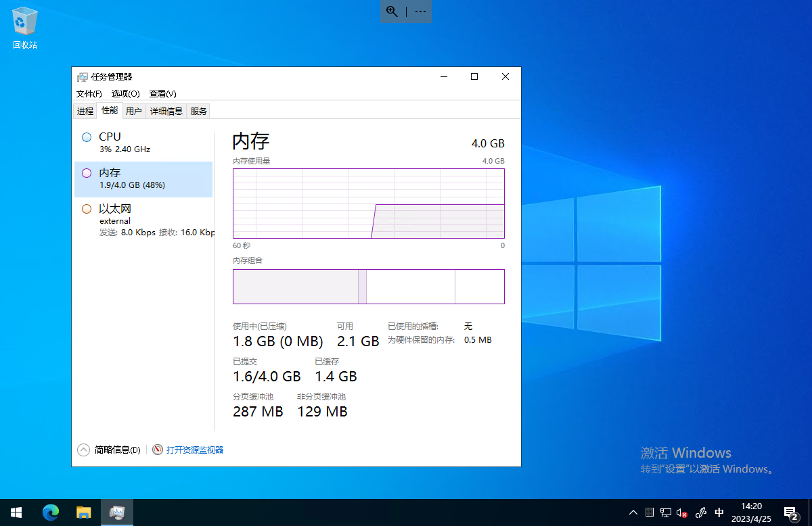This screenshot has width=812, height=526.
Task: Click the 0.5 MB hardware reserved value
Action: click(478, 340)
